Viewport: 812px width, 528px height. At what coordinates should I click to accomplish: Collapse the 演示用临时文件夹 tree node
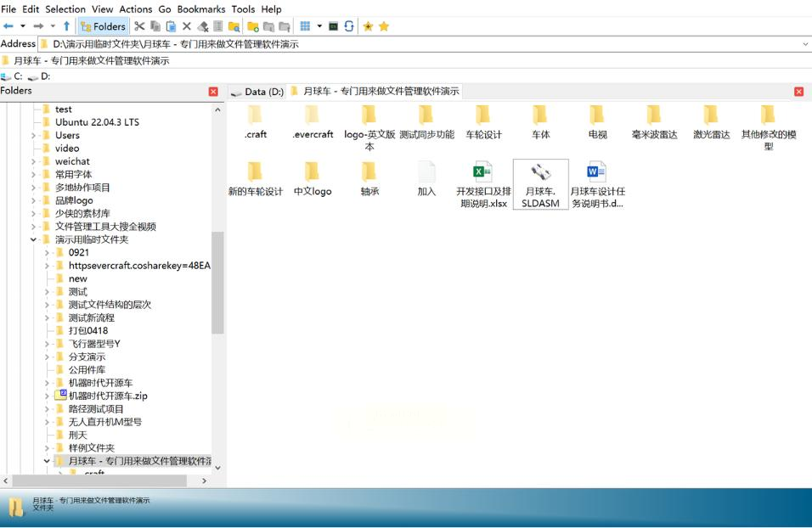coord(34,239)
